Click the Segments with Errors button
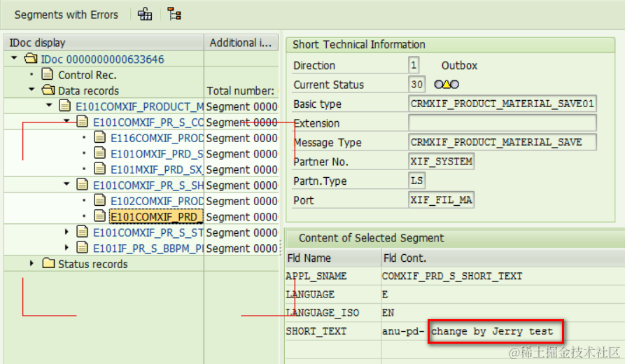625x364 pixels. [x=66, y=15]
